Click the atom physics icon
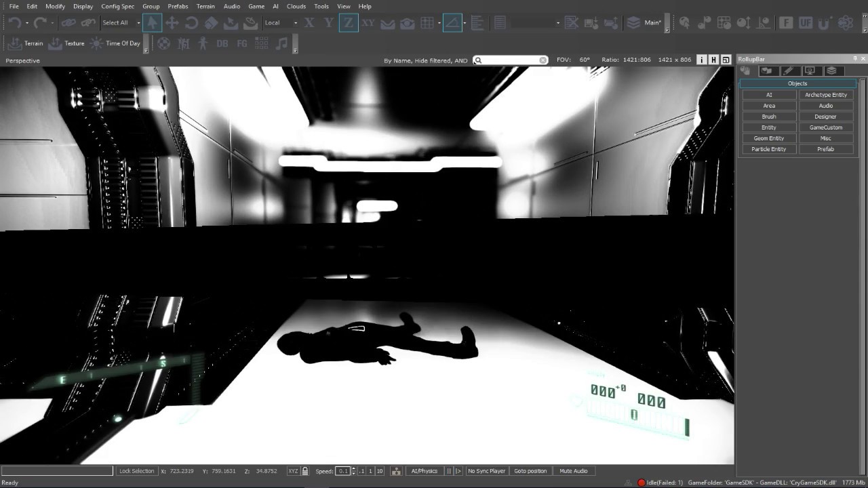The height and width of the screenshot is (488, 868). coord(845,22)
